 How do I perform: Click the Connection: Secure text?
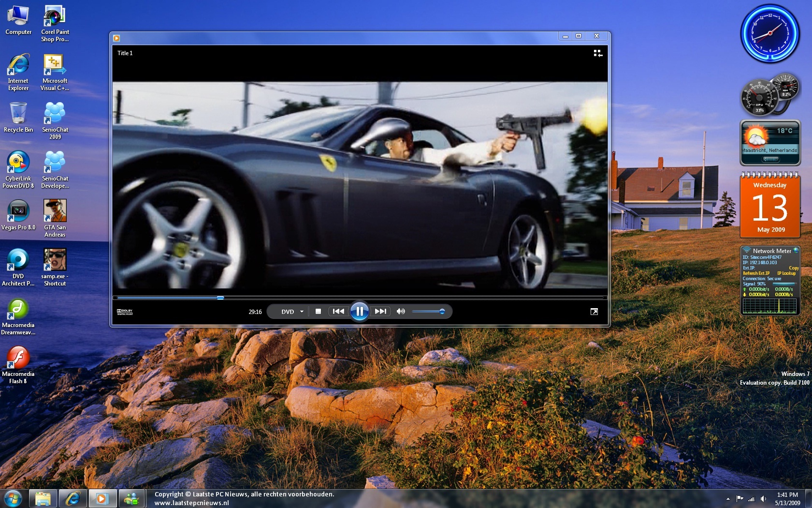762,279
